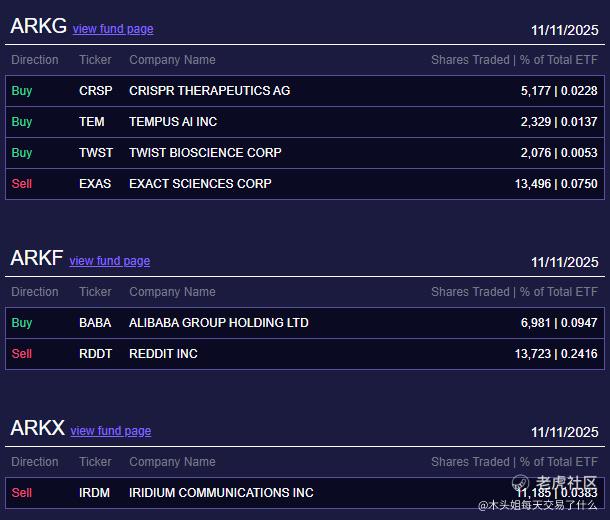Click the ARKF date 11/11/2025
This screenshot has height=520, width=610.
point(565,263)
